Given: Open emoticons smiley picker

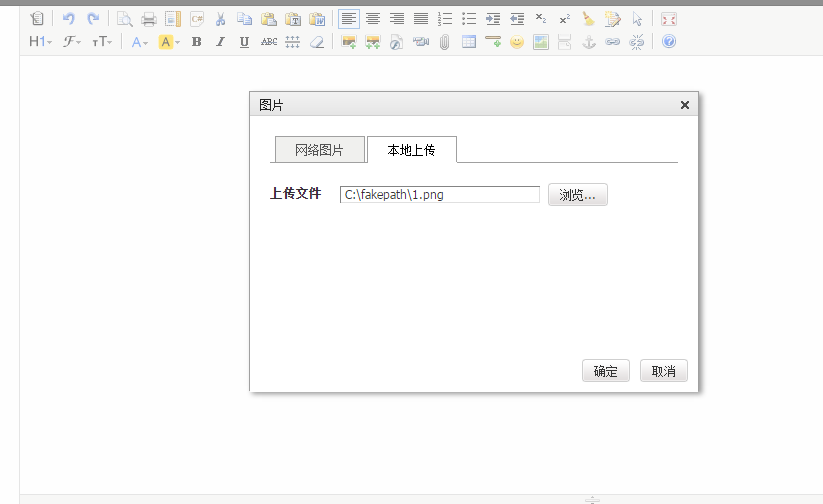Looking at the screenshot, I should [517, 41].
